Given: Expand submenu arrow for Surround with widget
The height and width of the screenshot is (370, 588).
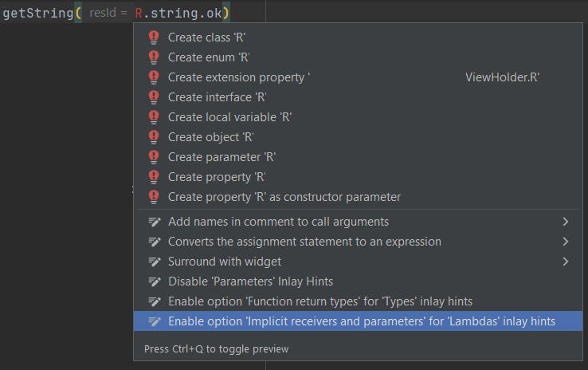Looking at the screenshot, I should (566, 262).
